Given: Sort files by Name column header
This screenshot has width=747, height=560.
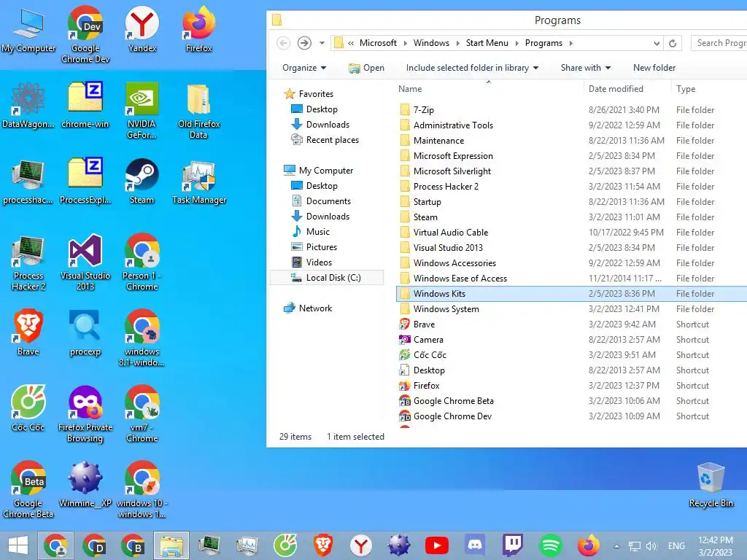Looking at the screenshot, I should [x=489, y=88].
